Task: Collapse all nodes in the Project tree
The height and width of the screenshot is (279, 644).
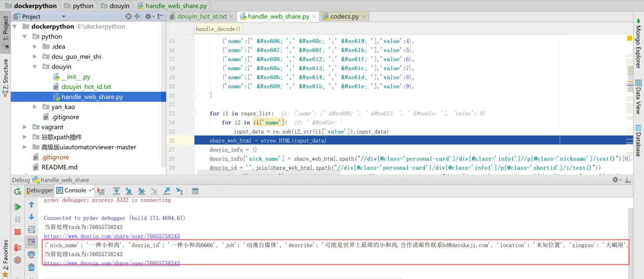Action: (x=137, y=17)
